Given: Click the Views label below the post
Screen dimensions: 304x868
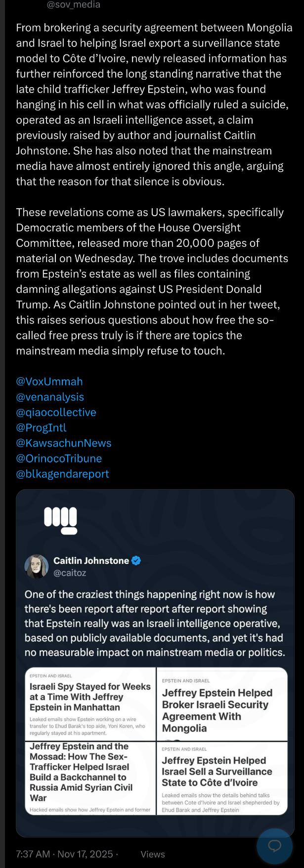Looking at the screenshot, I should [x=152, y=854].
